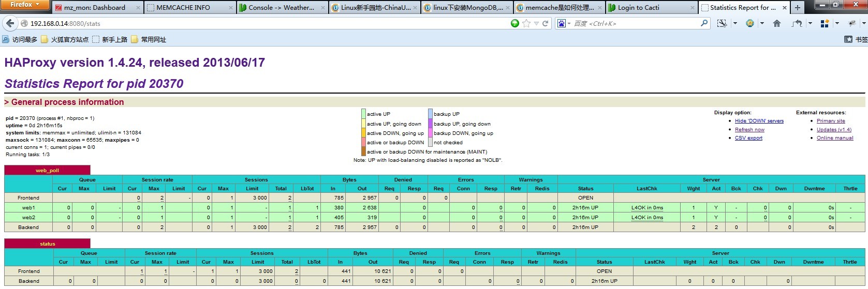868x289 pixels.
Task: Click the URL address bar field
Action: coord(259,24)
